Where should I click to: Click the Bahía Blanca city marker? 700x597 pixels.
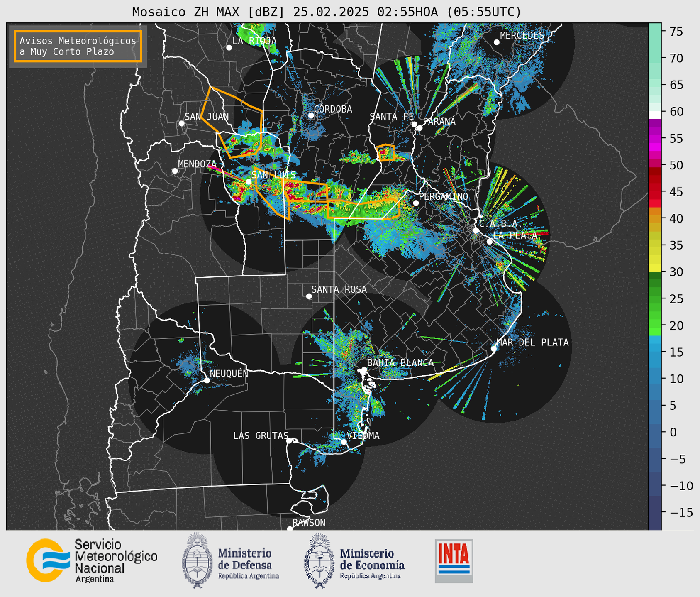364,369
